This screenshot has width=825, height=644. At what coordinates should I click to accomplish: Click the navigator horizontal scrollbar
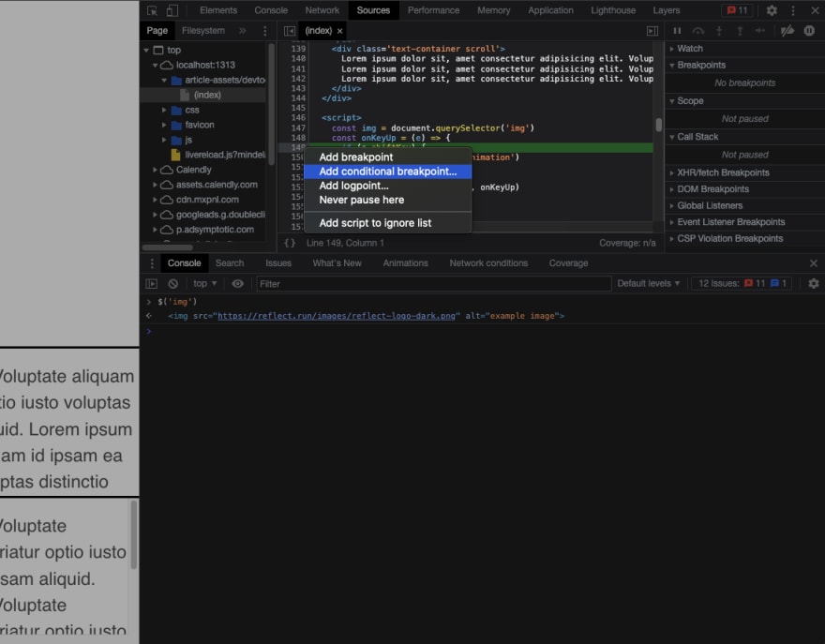(x=168, y=247)
